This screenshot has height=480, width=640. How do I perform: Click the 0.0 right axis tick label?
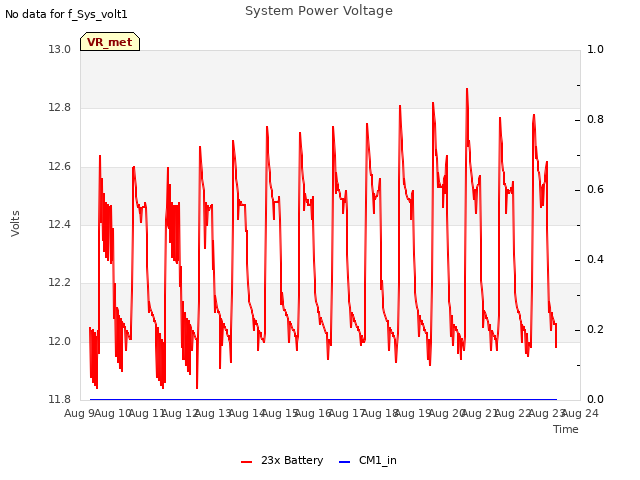click(595, 400)
